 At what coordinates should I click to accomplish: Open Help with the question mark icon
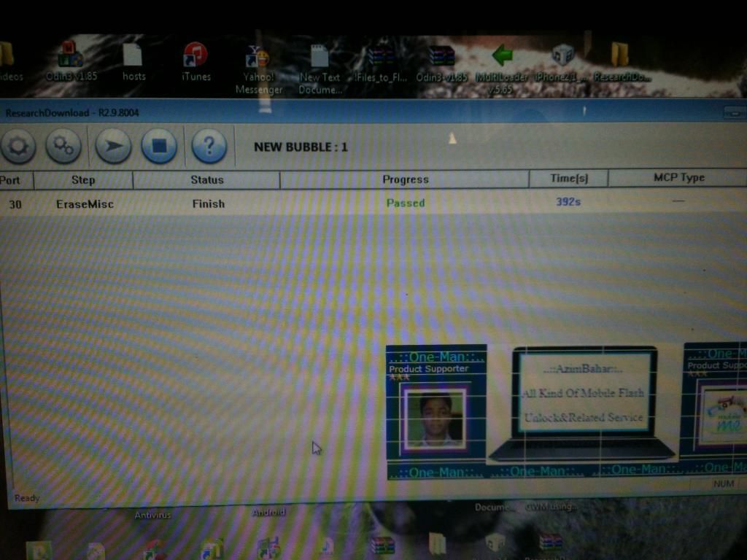[x=209, y=146]
